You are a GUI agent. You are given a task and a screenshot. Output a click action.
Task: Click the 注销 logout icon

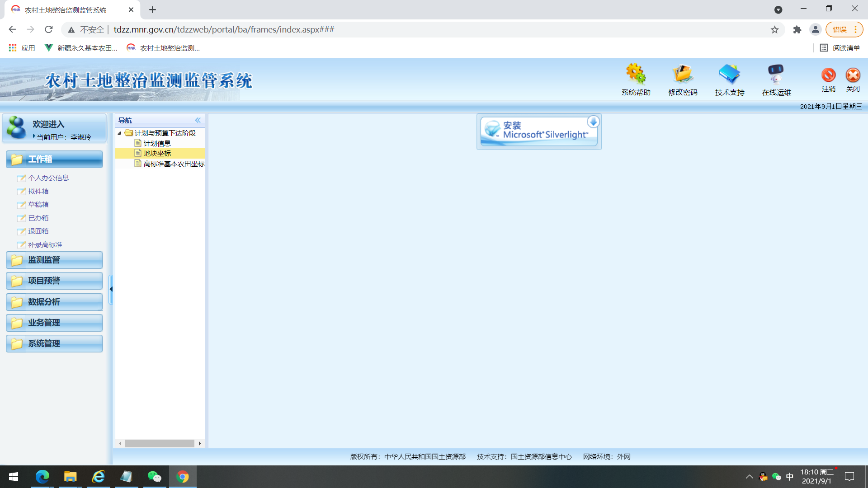(x=829, y=76)
